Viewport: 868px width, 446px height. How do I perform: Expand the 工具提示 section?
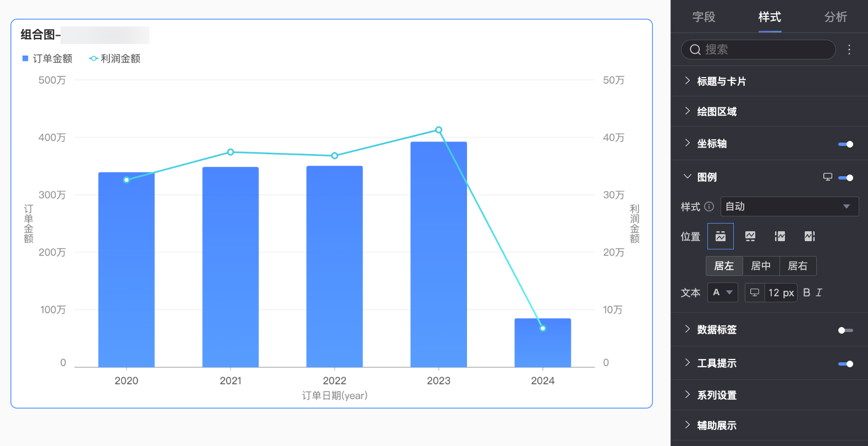pyautogui.click(x=716, y=363)
